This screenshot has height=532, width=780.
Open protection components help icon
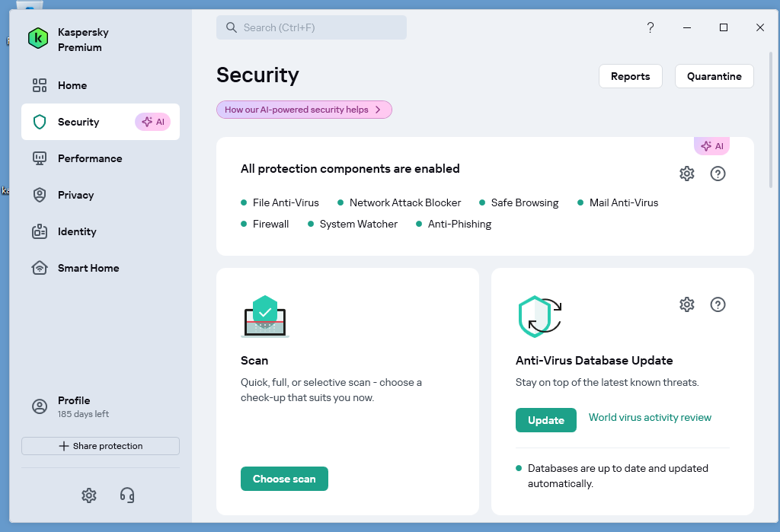718,174
